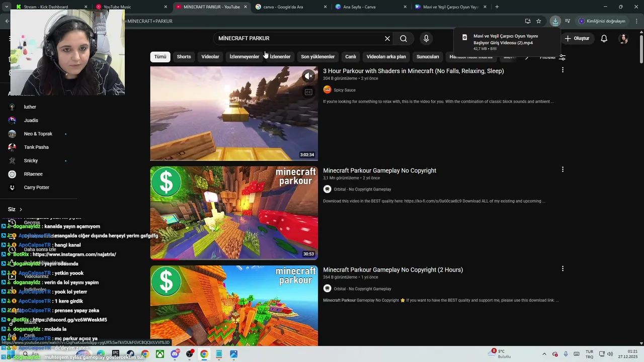644x362 pixels.
Task: Open Chrome three-dot menu
Action: tap(637, 21)
